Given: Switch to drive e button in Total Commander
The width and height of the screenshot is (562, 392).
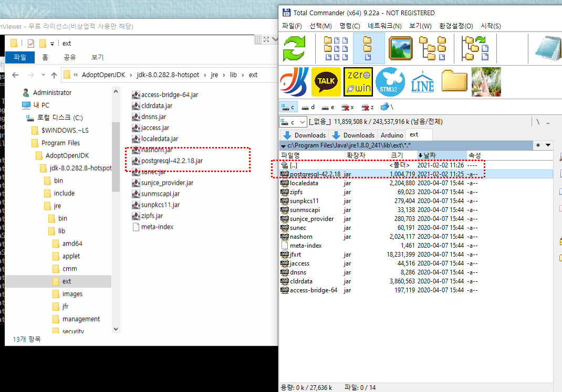Looking at the screenshot, I should [328, 107].
